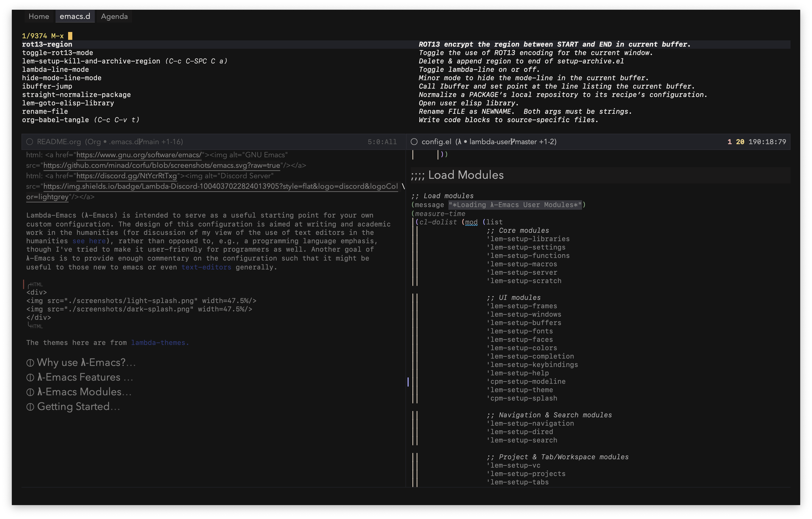Click the red error count 1 in modeline
Image resolution: width=812 pixels, height=519 pixels.
click(729, 142)
